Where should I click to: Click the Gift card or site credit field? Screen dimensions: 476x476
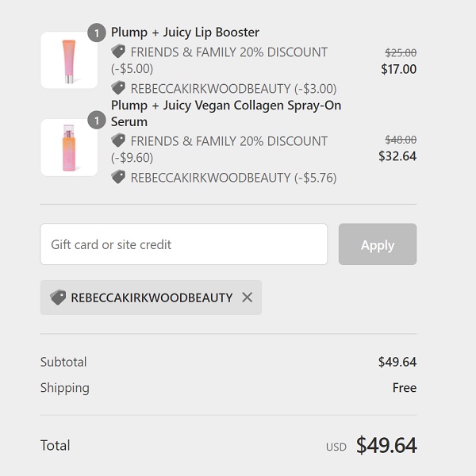point(184,244)
